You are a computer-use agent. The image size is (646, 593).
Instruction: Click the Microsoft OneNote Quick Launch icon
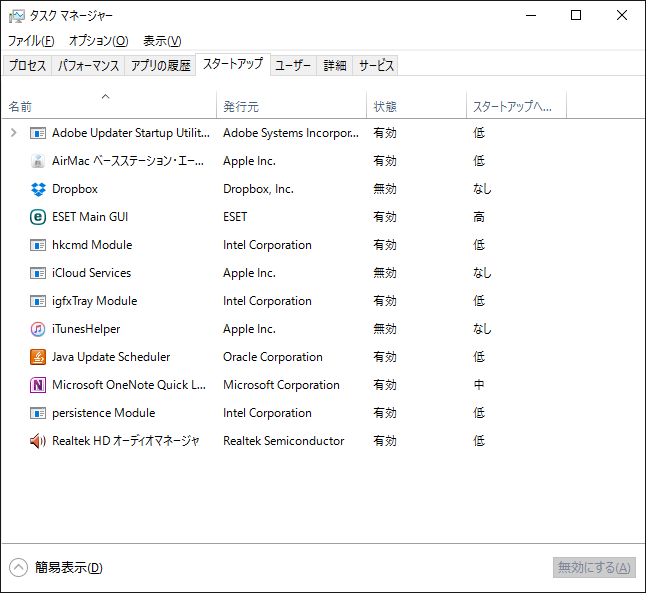[x=38, y=385]
